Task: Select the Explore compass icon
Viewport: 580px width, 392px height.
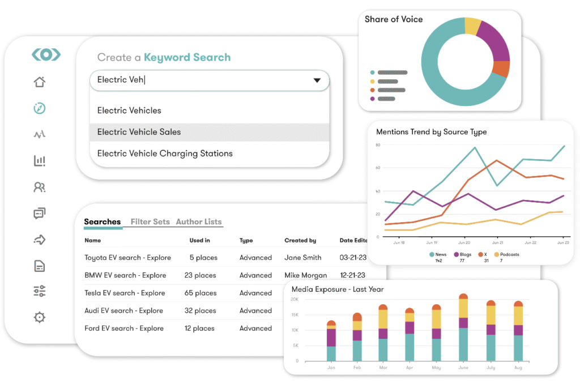Action: (40, 108)
